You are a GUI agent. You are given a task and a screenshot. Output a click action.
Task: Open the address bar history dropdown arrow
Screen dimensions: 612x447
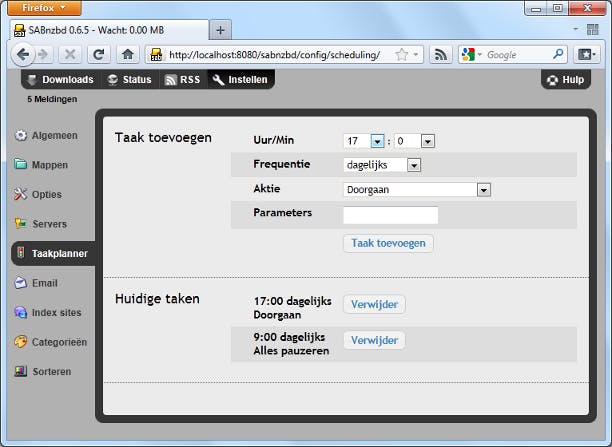pyautogui.click(x=416, y=54)
